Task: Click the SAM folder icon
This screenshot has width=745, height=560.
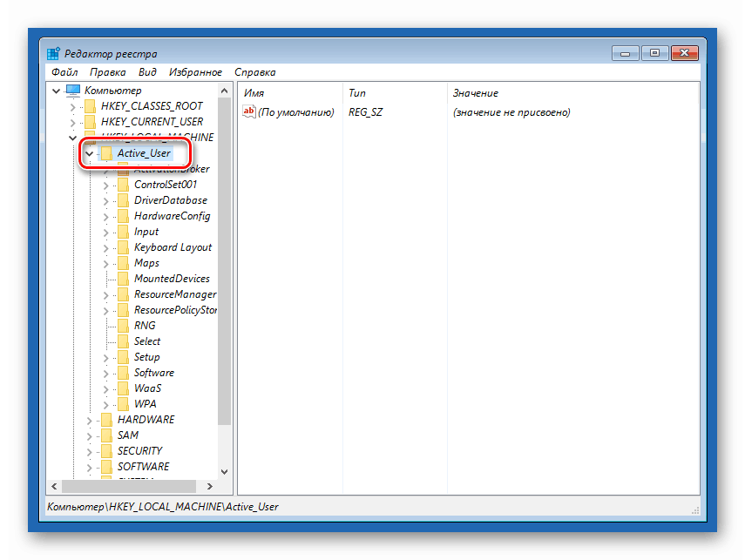Action: (x=106, y=435)
